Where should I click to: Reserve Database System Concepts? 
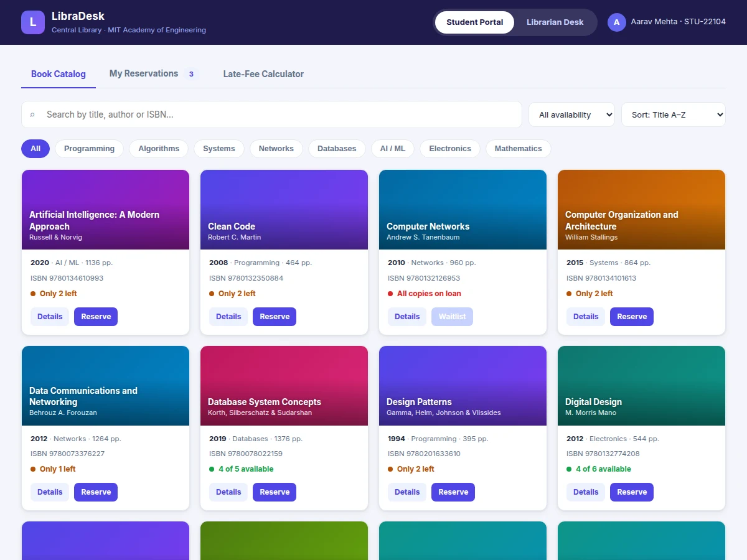[x=275, y=492]
